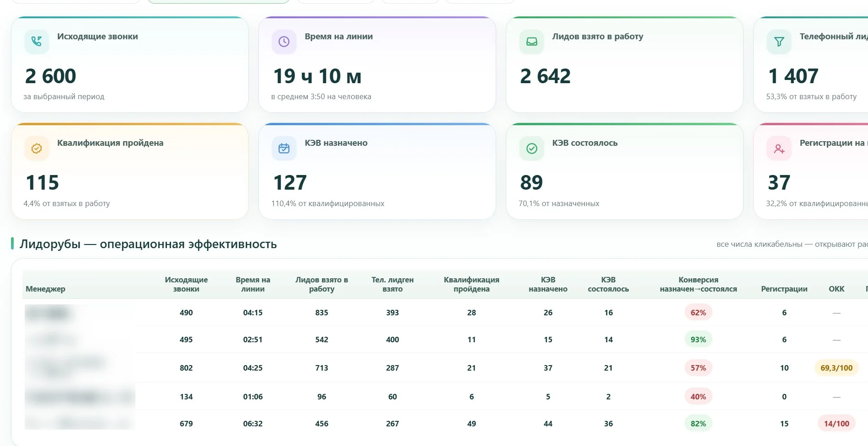The height and width of the screenshot is (446, 868).
Task: Click the 40% conversion badge
Action: (698, 397)
